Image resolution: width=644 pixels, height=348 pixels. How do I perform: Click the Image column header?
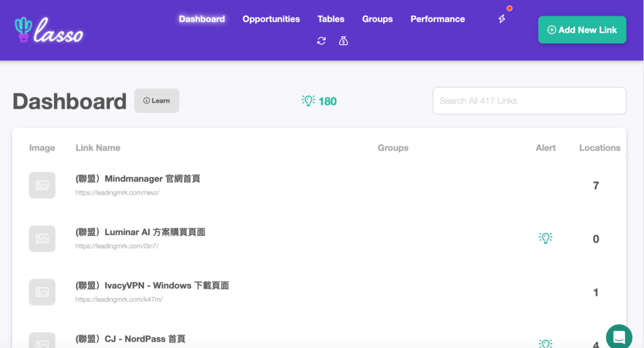42,148
